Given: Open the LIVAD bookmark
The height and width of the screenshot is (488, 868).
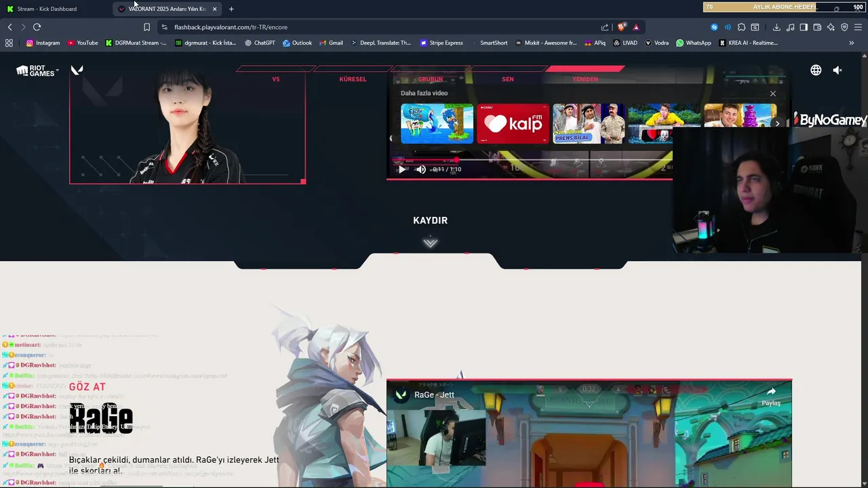Looking at the screenshot, I should pos(625,43).
